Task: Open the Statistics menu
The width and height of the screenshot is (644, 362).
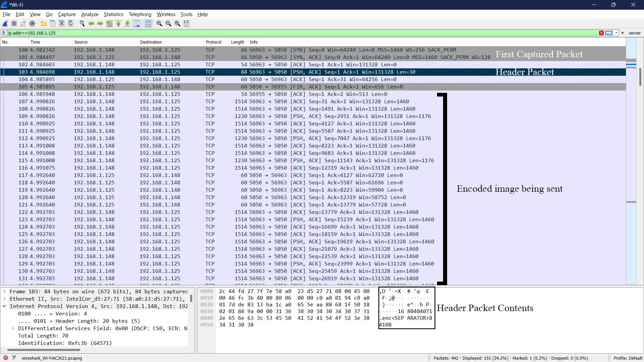Action: click(x=113, y=14)
